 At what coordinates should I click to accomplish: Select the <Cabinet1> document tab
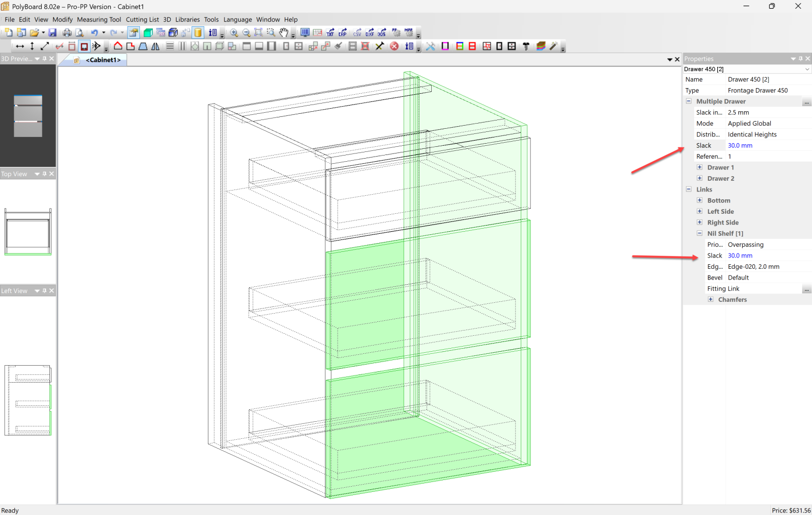(x=103, y=60)
